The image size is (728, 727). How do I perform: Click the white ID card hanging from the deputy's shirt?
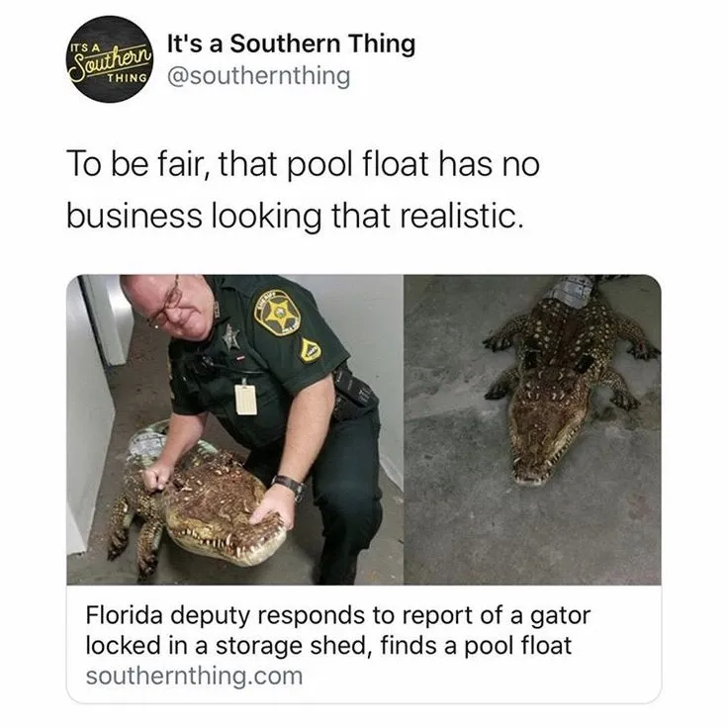(x=245, y=399)
